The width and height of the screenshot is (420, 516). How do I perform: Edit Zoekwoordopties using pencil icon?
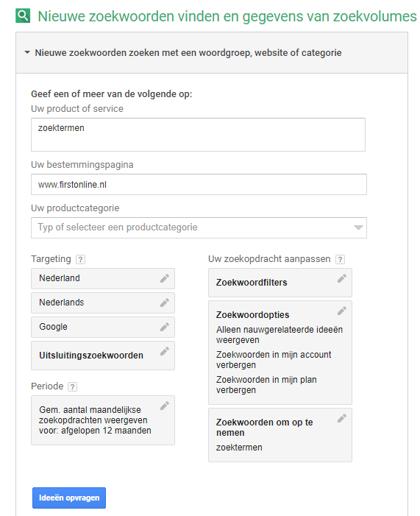click(x=342, y=311)
